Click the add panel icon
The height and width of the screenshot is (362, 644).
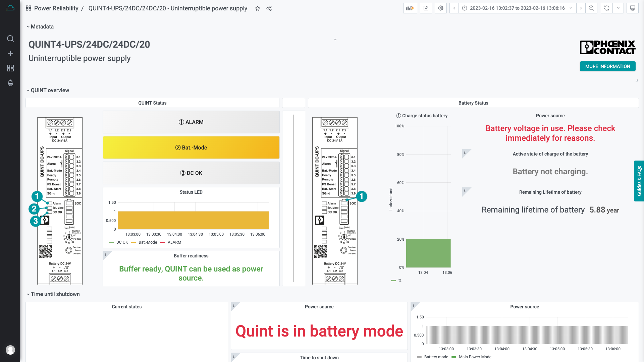[x=410, y=8]
